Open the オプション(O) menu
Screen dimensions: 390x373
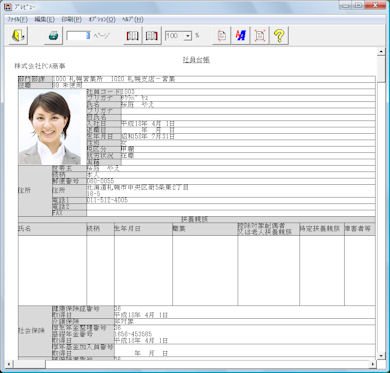point(102,19)
